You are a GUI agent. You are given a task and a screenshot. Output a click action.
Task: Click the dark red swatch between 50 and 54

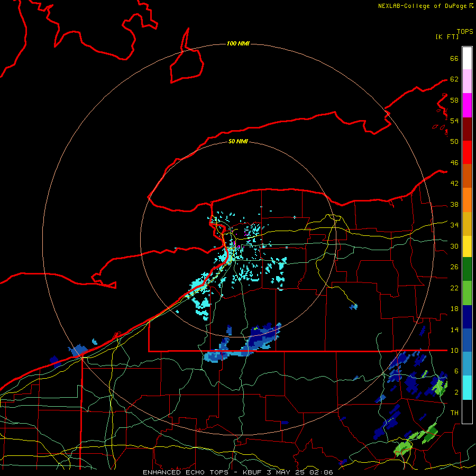(x=467, y=129)
